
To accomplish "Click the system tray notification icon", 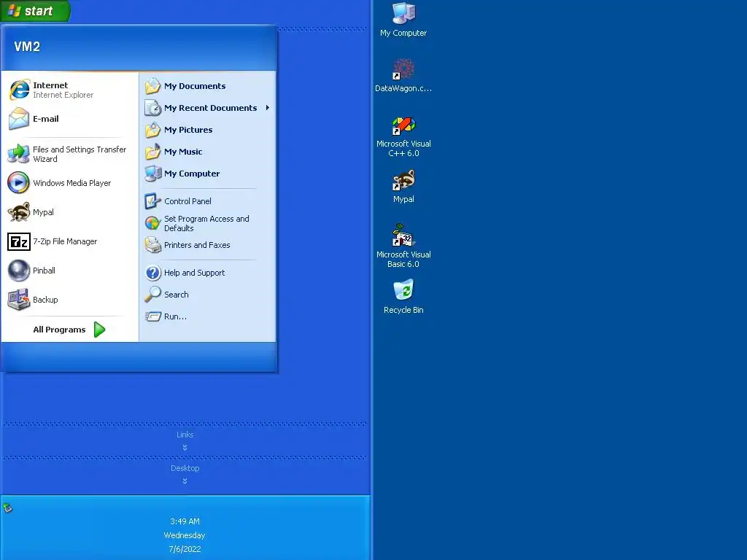I will [x=7, y=508].
